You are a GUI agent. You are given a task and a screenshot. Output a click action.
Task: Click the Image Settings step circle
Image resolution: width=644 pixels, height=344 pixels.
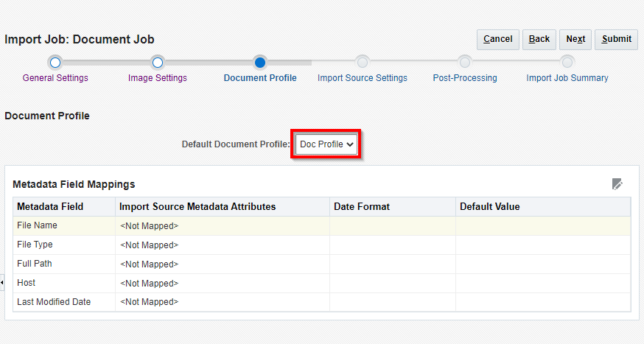coord(157,63)
